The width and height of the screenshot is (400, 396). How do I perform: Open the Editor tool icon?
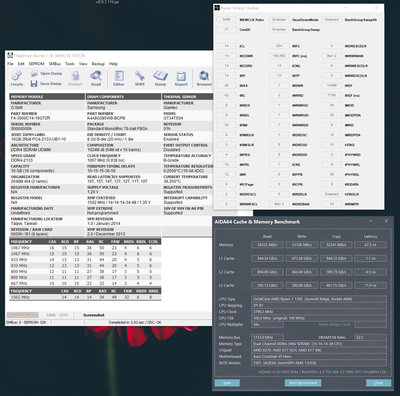(x=119, y=76)
